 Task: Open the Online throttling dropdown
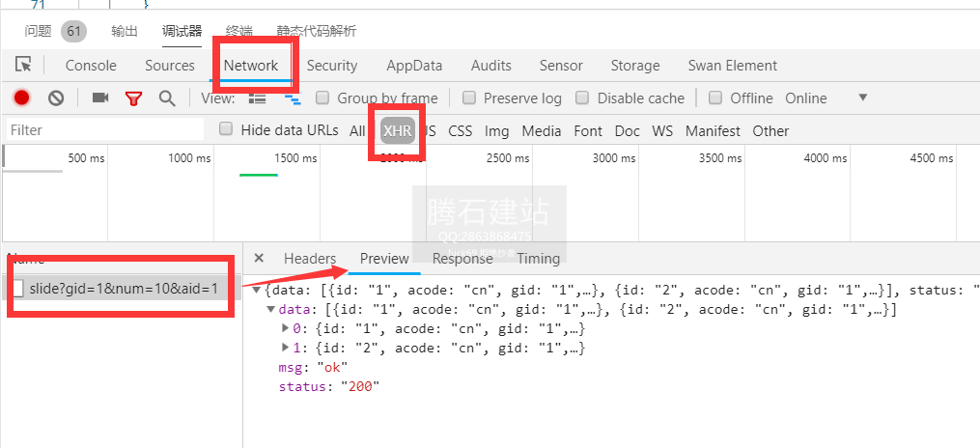point(862,98)
